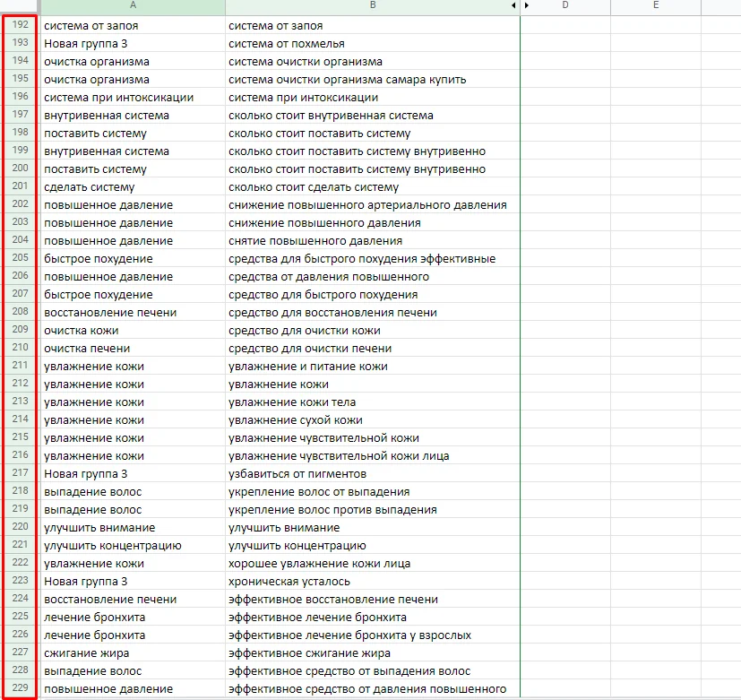Select row header 192
Image resolution: width=741 pixels, height=700 pixels.
click(21, 24)
